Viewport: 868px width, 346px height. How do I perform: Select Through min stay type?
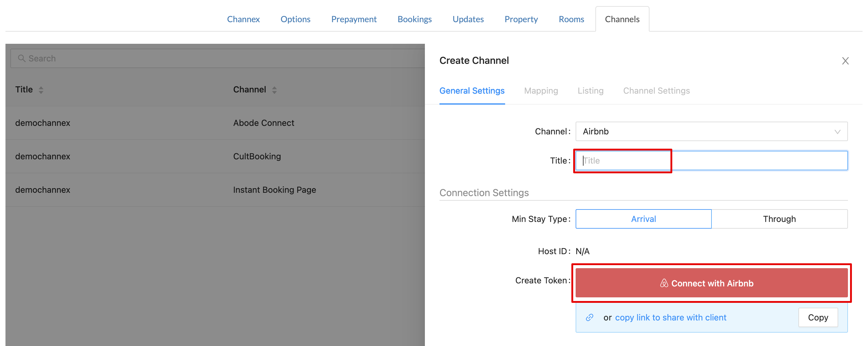[x=779, y=219]
